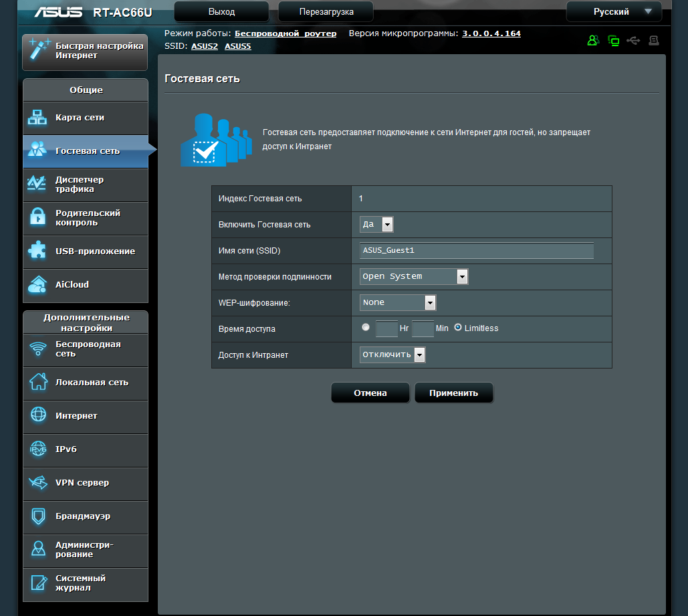Open Диспетчер трафика menu item
Viewport: 688px width, 616px height.
pyautogui.click(x=86, y=185)
